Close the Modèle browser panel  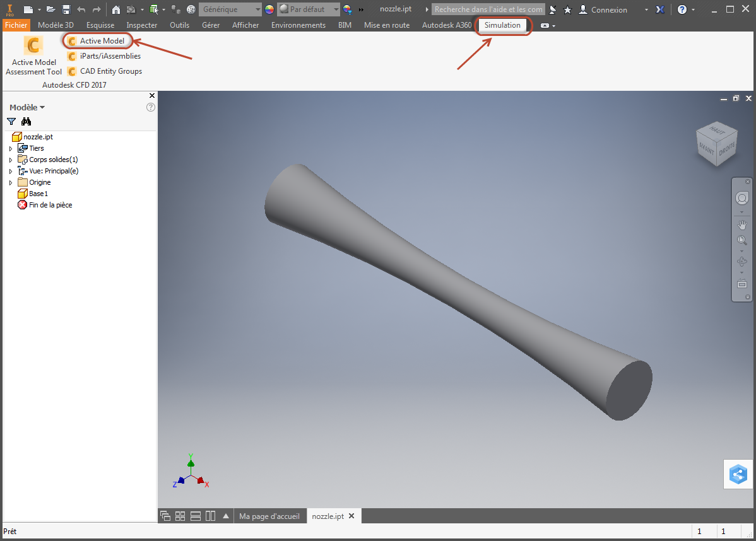(x=152, y=96)
